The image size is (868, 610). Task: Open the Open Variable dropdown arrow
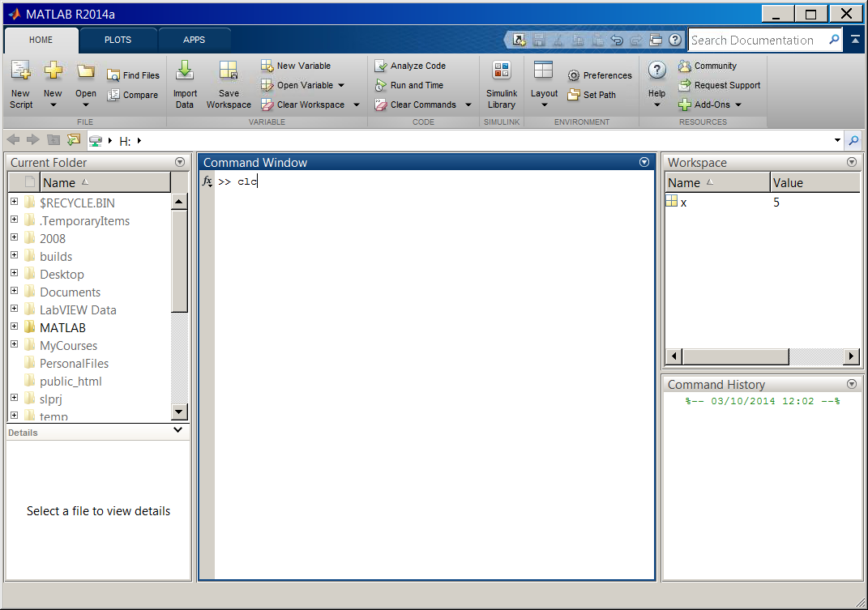(x=341, y=85)
